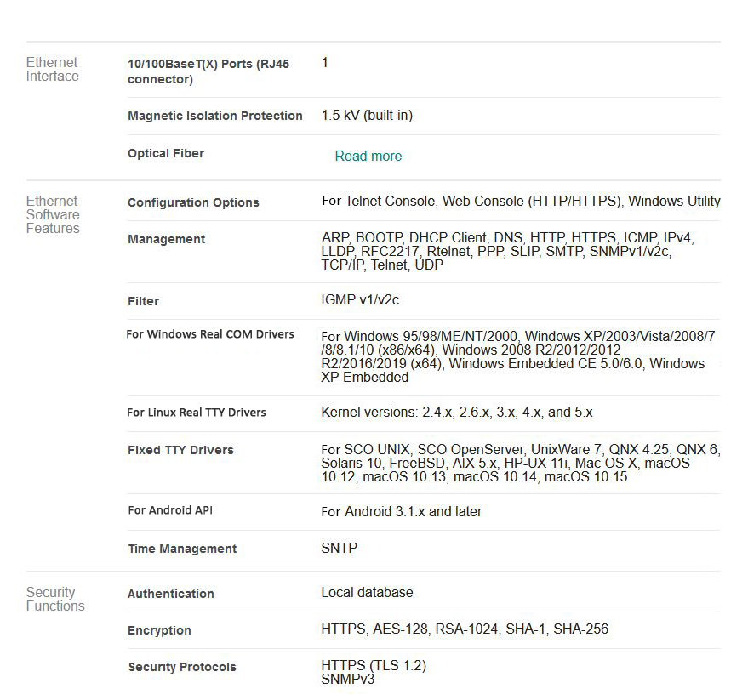This screenshot has height=700, width=748.
Task: Select the Time Management row label
Action: pos(182,549)
